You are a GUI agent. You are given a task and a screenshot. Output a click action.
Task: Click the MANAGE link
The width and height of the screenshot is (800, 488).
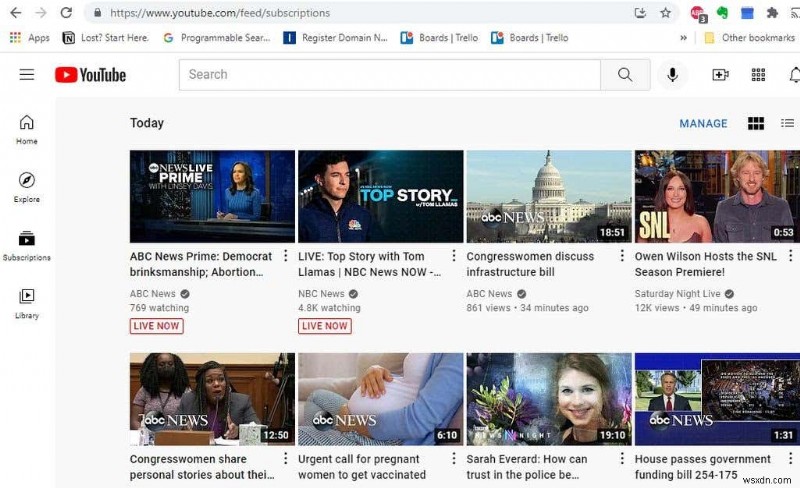tap(703, 123)
